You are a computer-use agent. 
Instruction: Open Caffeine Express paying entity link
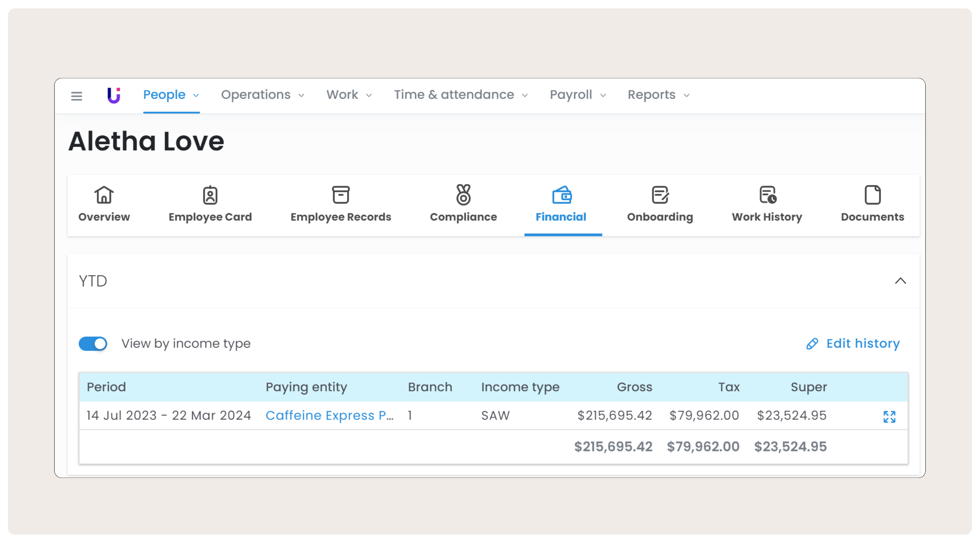point(329,415)
